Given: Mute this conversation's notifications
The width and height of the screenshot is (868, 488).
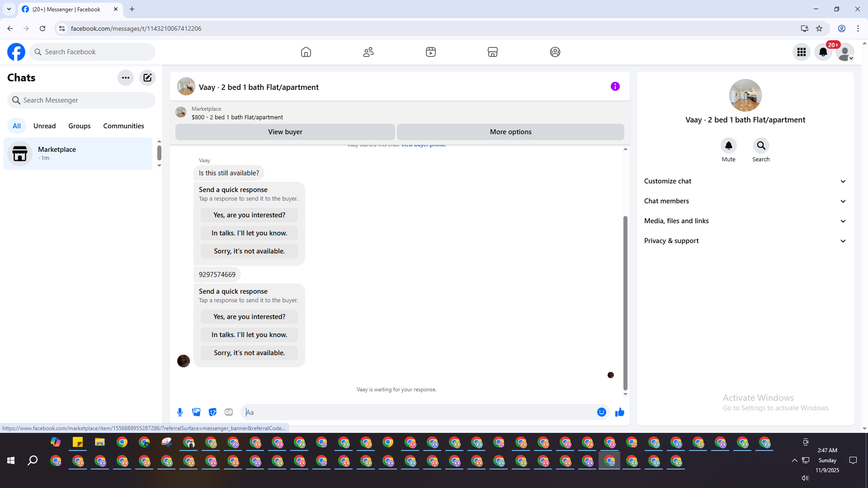Looking at the screenshot, I should [728, 145].
